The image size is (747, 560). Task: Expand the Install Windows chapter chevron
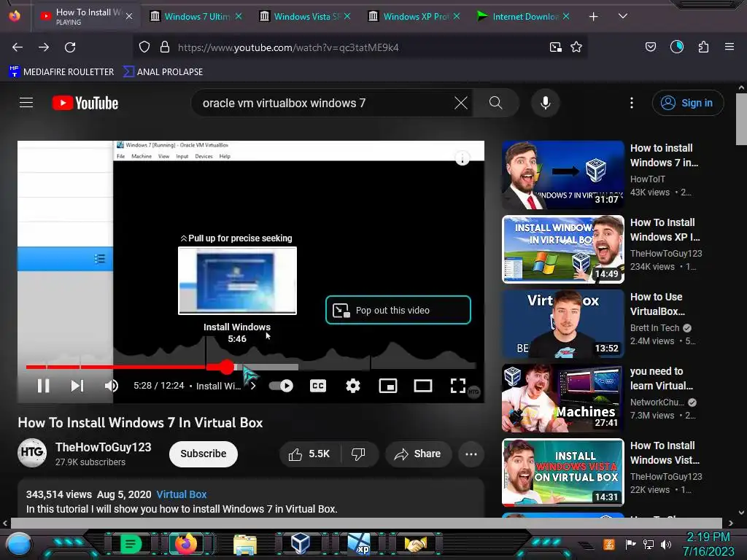coord(253,386)
